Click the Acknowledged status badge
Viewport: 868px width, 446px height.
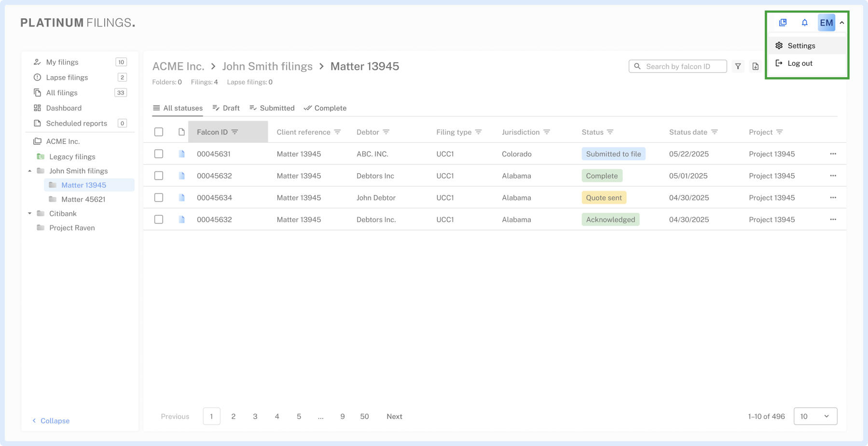610,220
